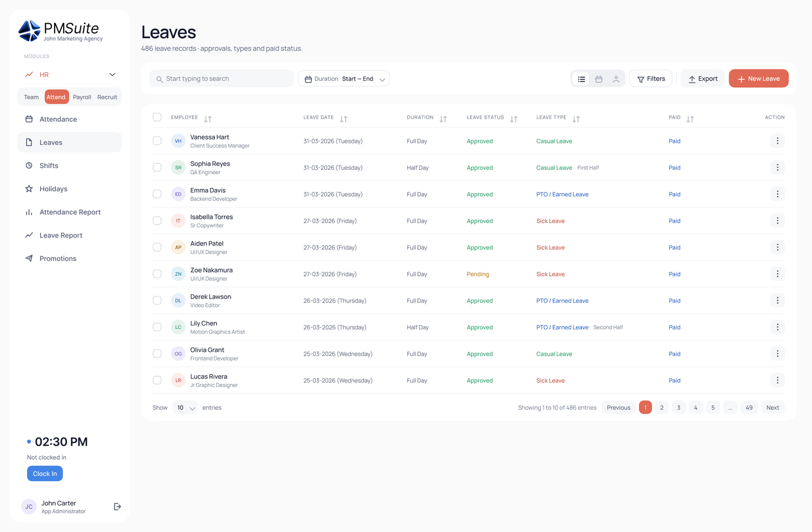Click the Pending status of Zoe Nakamura
This screenshot has height=532, width=812.
[478, 274]
